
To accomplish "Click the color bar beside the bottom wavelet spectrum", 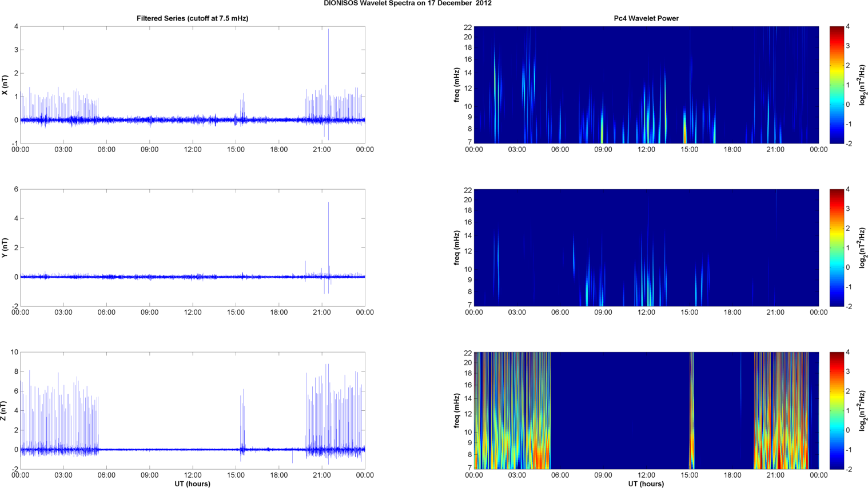I will pyautogui.click(x=837, y=410).
